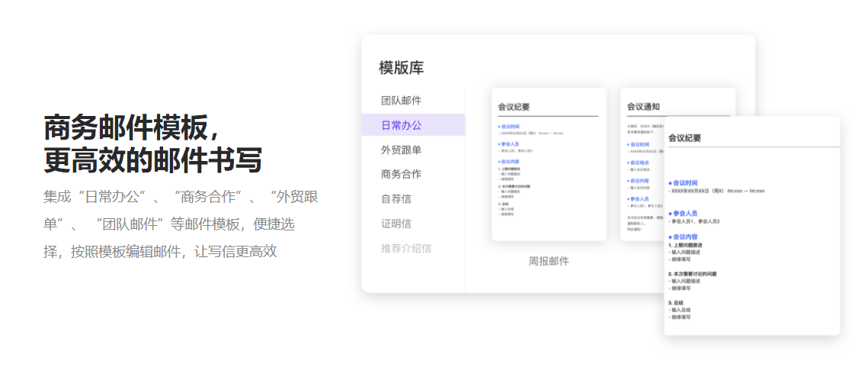Select 日常办公 template category
The image size is (868, 380).
click(413, 125)
